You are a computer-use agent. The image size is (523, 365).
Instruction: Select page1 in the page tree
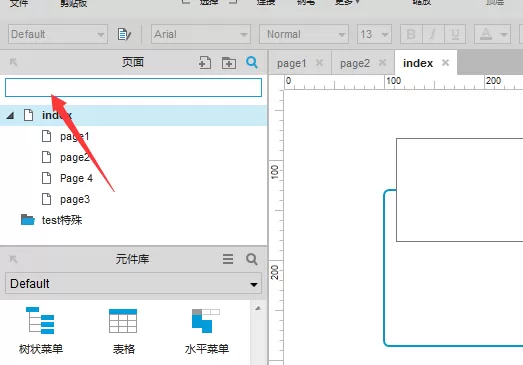[74, 136]
